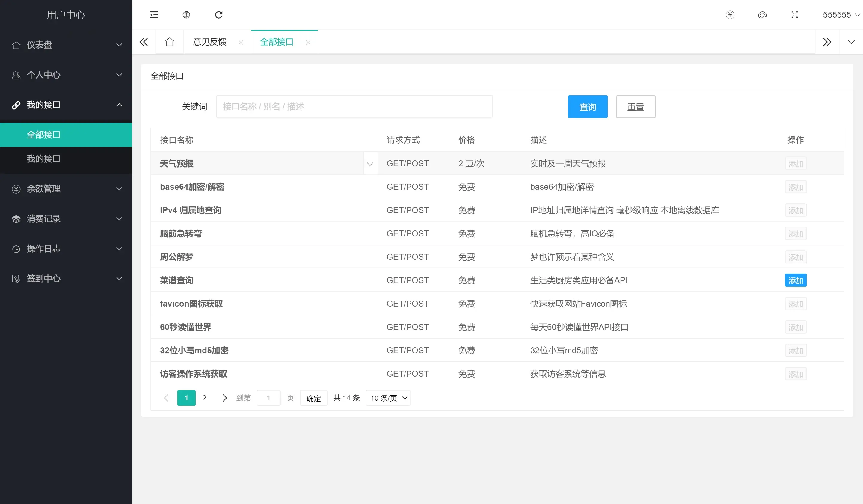Viewport: 863px width, 504px height.
Task: Click the 查询 search button
Action: click(588, 107)
